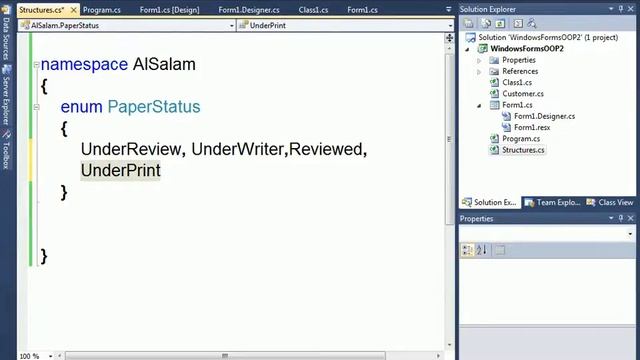Close the Structures.cs tab
Screen dimensions: 640x360
(73, 10)
